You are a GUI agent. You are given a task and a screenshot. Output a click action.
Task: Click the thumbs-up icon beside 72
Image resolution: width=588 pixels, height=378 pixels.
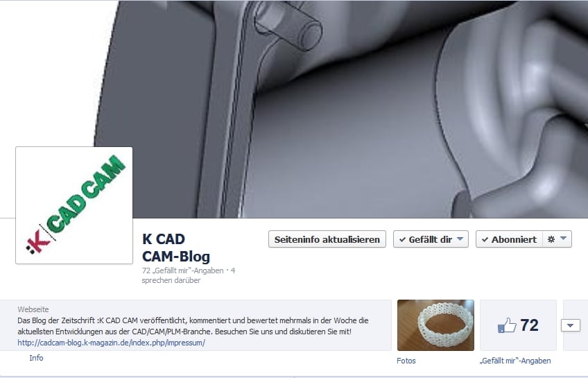(x=507, y=325)
